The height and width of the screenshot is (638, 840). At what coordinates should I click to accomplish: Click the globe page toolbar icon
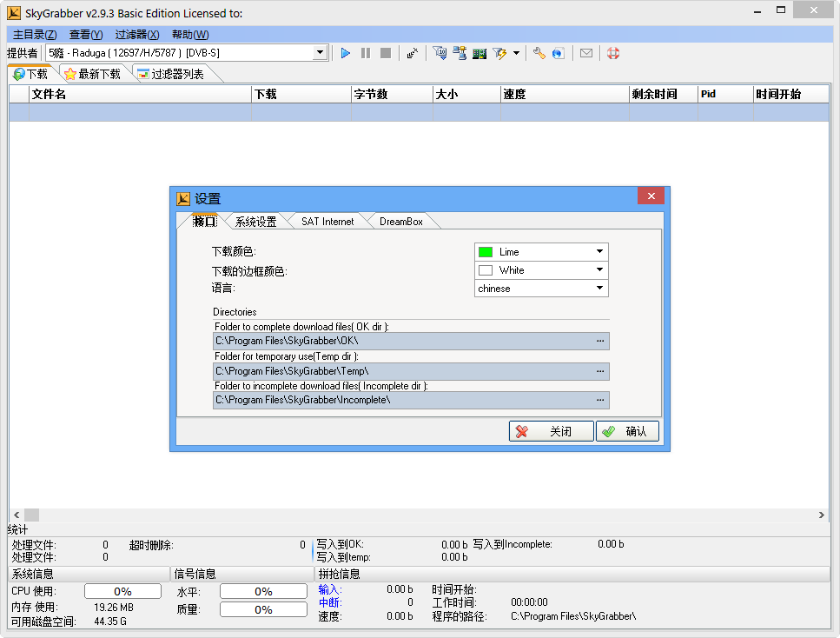(x=559, y=53)
